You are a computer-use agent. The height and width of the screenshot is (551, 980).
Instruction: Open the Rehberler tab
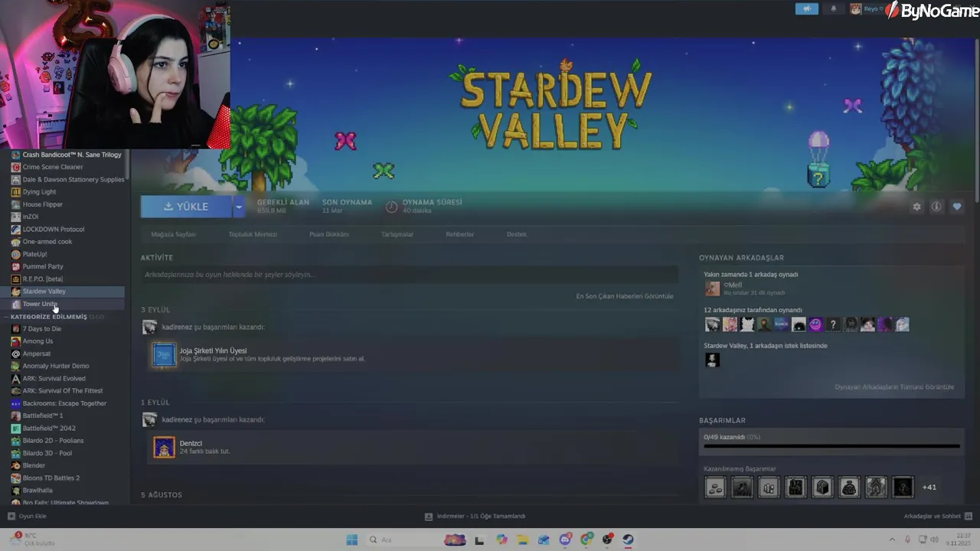coord(460,234)
